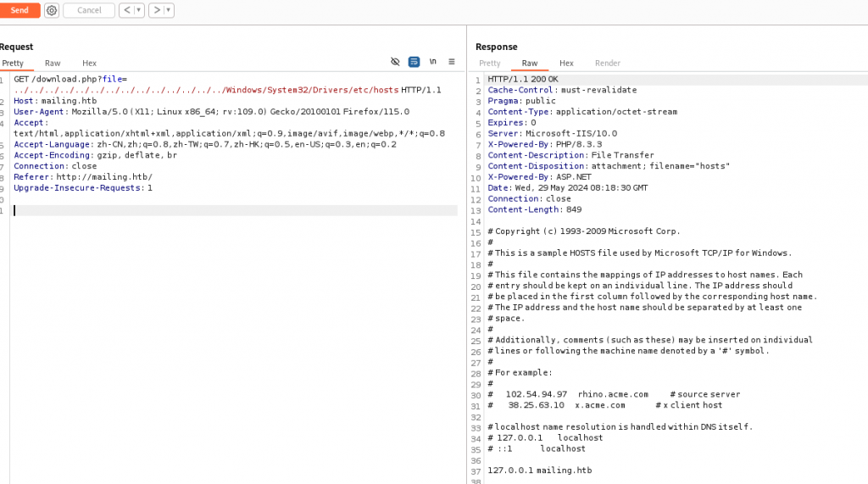868x484 pixels.
Task: Switch the Request view to Hex tab
Action: pos(89,63)
